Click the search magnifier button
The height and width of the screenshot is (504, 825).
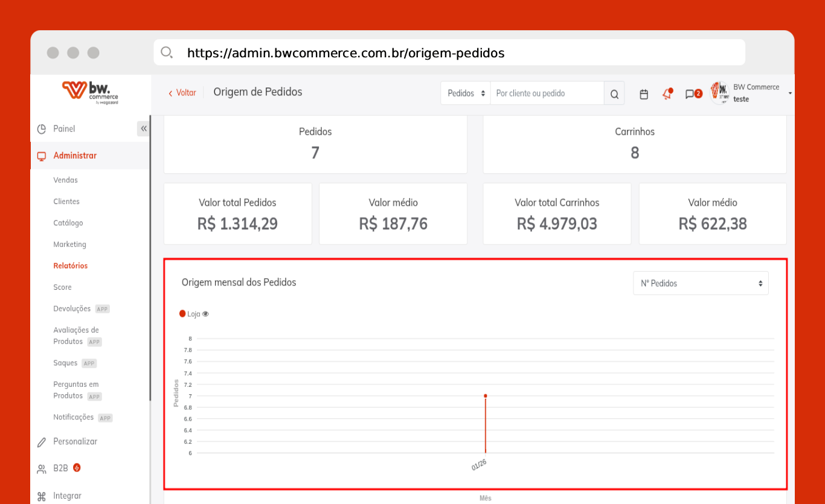(614, 94)
